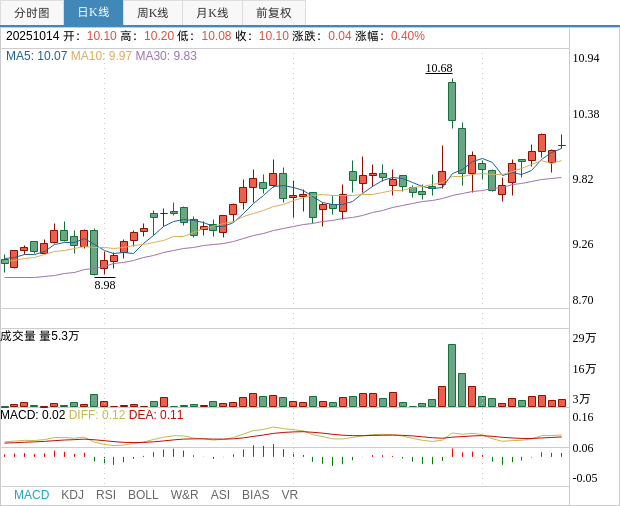Open the 周K线 weekly chart tab
This screenshot has width=620, height=506.
(153, 13)
